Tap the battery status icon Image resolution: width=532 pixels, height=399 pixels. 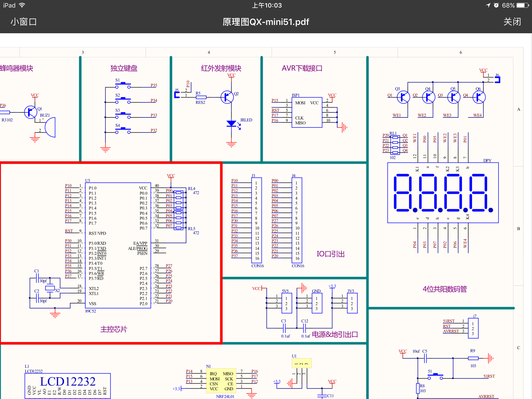[523, 5]
